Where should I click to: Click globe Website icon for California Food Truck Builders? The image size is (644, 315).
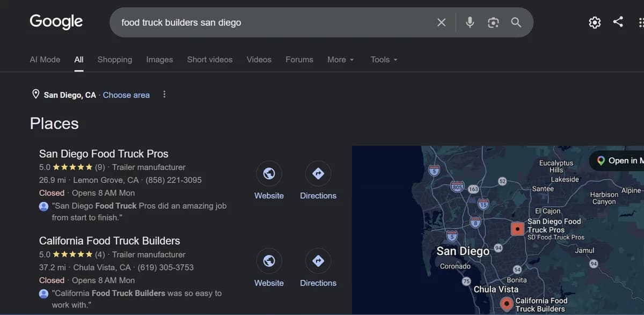click(x=269, y=261)
